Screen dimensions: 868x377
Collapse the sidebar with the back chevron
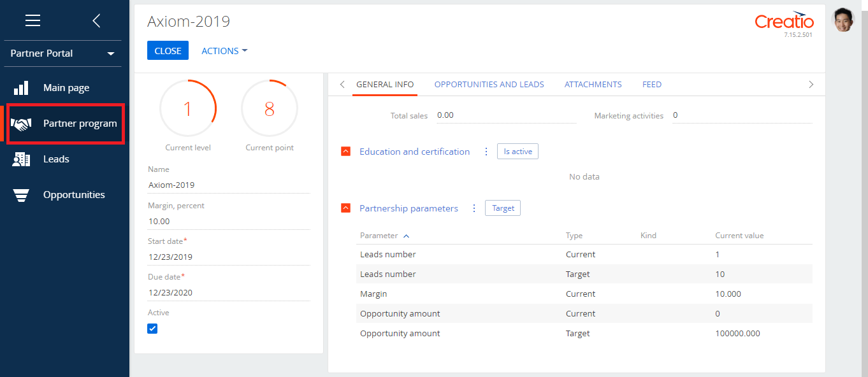(x=96, y=20)
